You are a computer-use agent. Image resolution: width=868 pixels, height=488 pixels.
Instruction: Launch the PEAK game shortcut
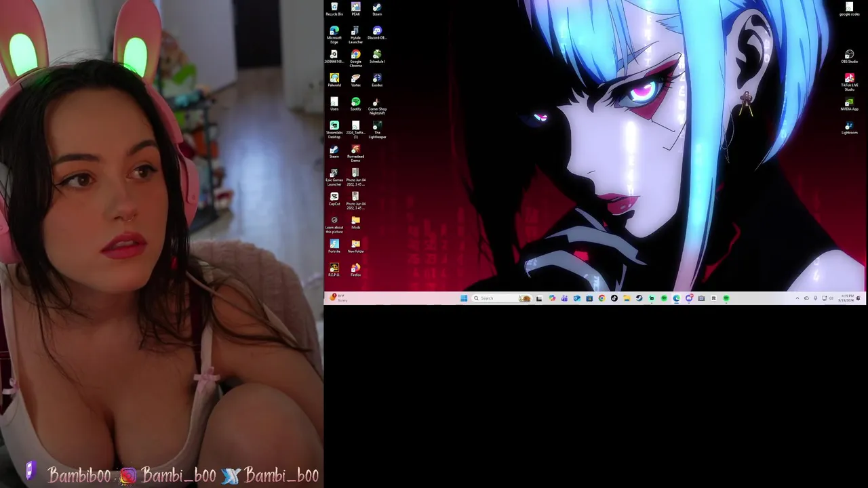[355, 9]
